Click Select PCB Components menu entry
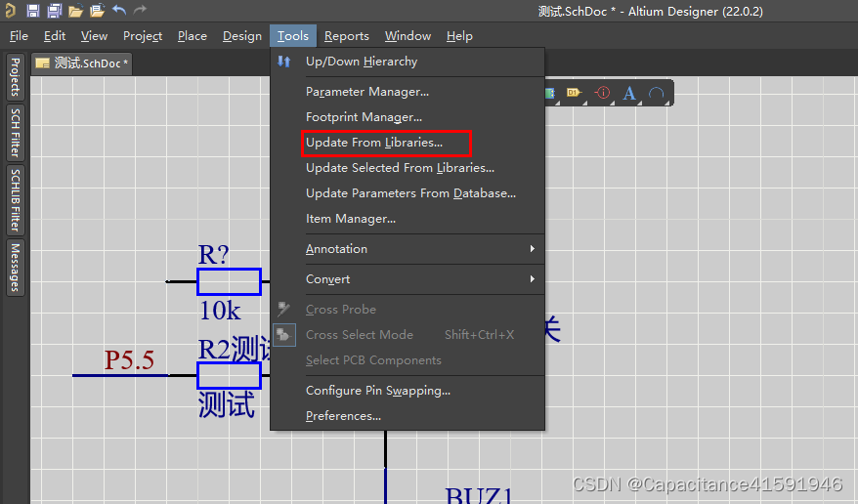 point(408,360)
